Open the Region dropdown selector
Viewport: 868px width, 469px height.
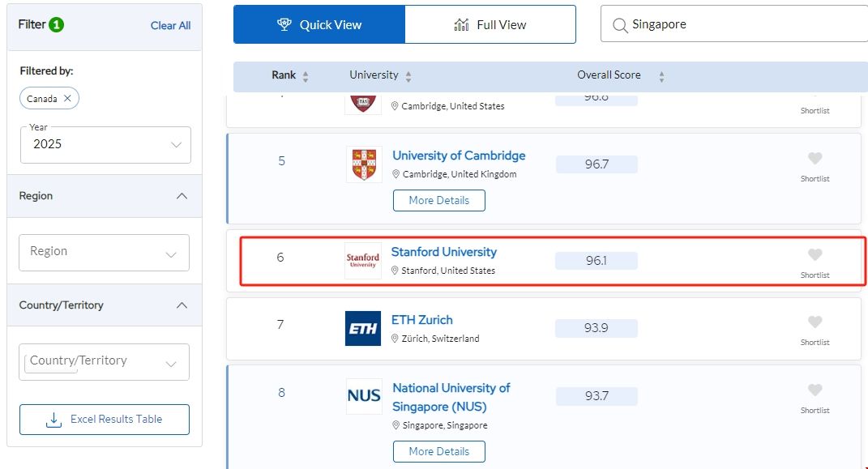point(105,253)
